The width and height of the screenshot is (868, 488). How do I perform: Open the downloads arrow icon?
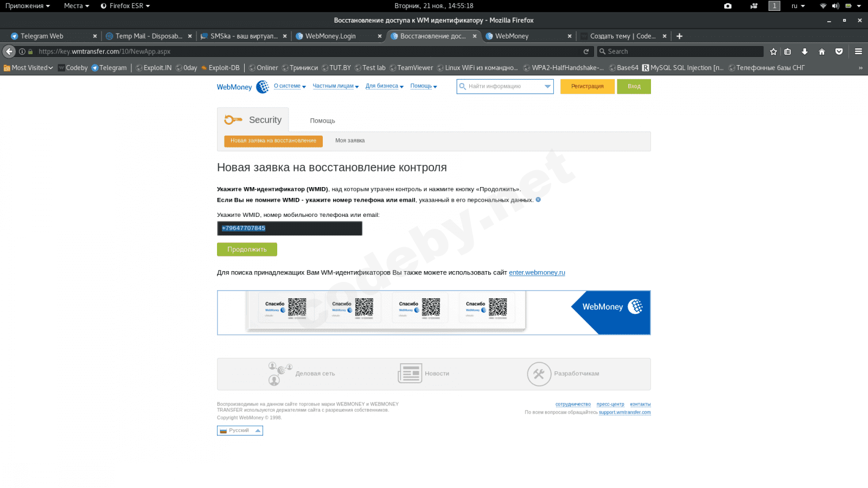tap(805, 52)
